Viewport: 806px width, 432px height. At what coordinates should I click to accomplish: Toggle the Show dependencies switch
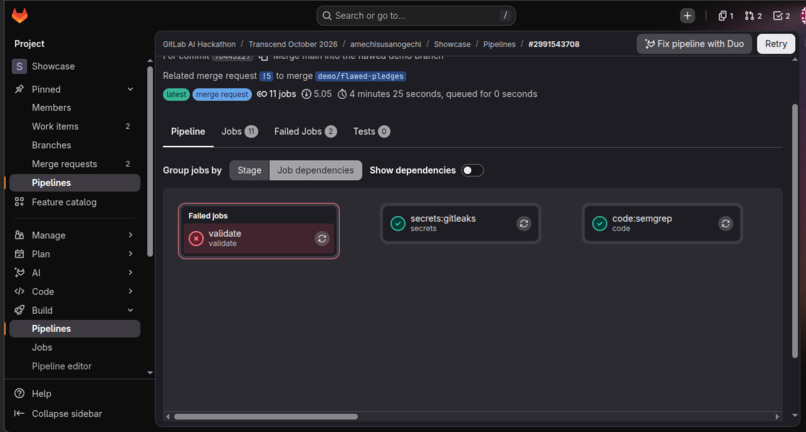coord(472,170)
